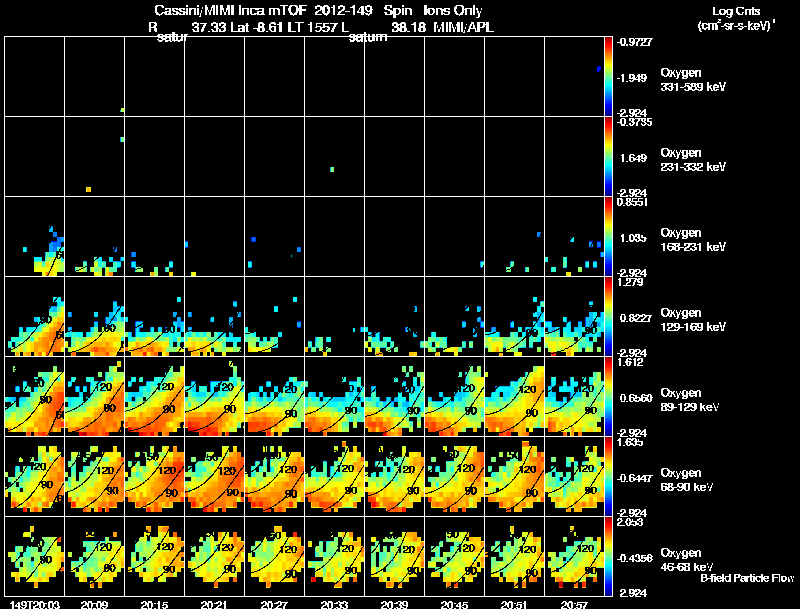Select the 20:03 panel in 89-129 keV row
The image size is (800, 609).
click(x=35, y=396)
